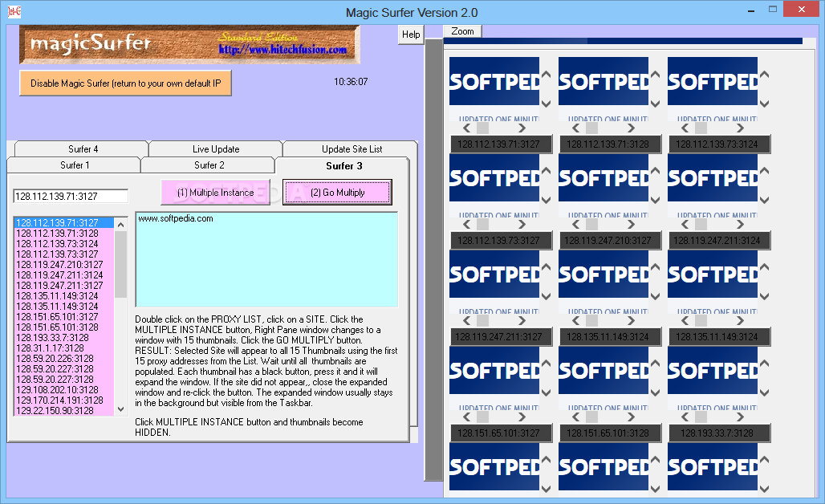
Task: Click the (2) Go Multiply button
Action: (337, 193)
